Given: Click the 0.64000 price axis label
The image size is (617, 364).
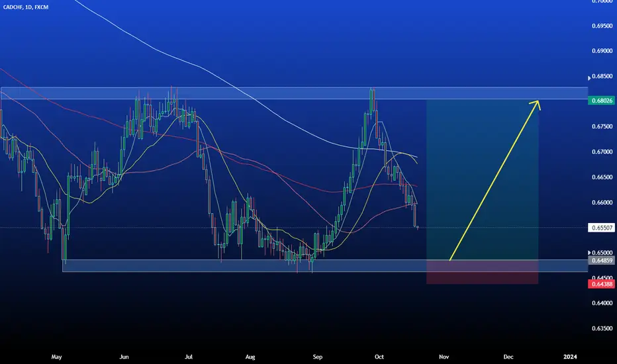Looking at the screenshot, I should tap(602, 303).
